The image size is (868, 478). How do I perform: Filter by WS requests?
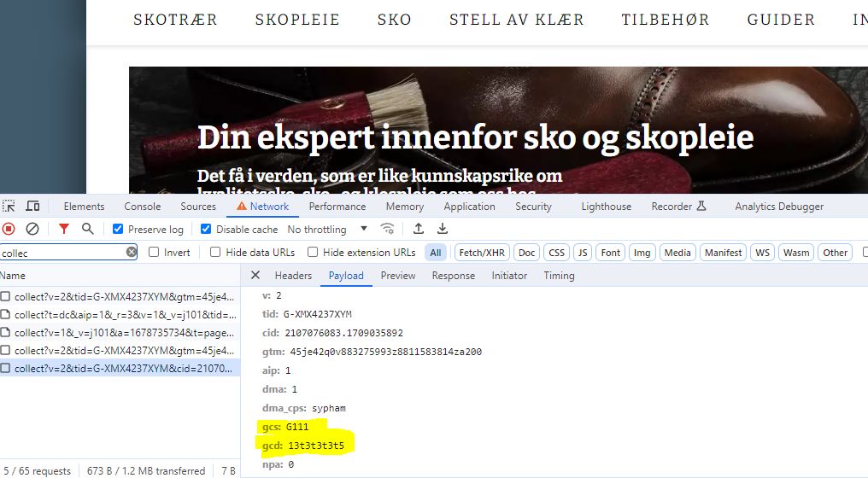coord(762,253)
